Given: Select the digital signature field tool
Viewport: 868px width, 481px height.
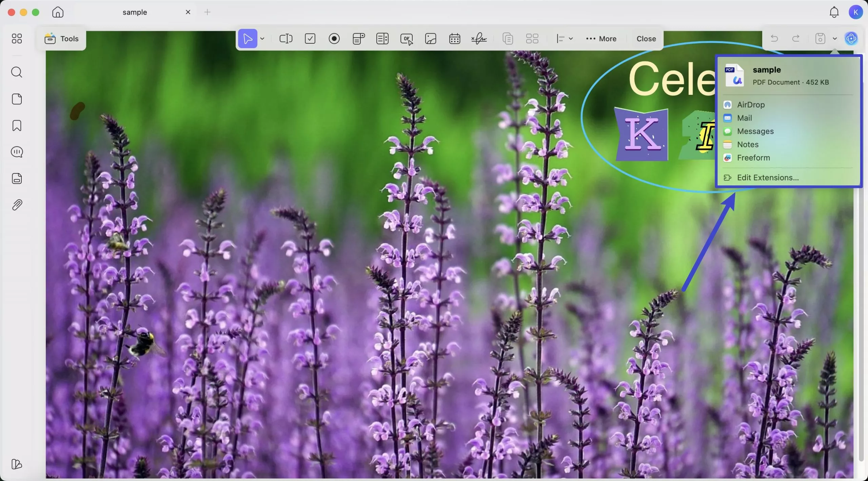Looking at the screenshot, I should pos(479,39).
